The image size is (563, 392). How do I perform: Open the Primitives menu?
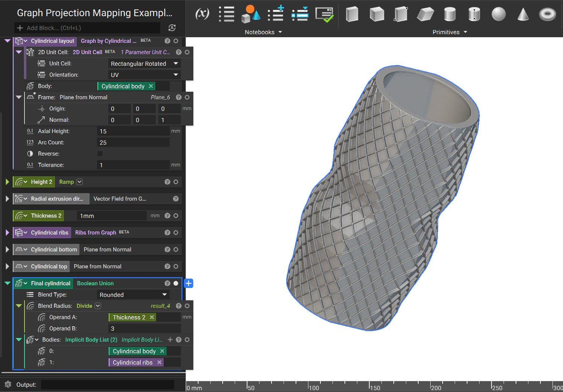tap(449, 32)
